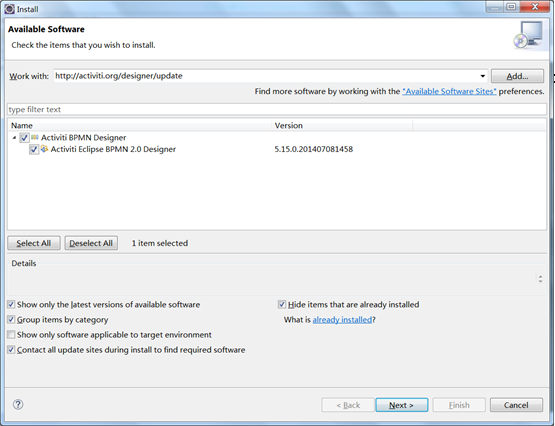This screenshot has width=555, height=426.
Task: Click the Select All button
Action: 34,243
